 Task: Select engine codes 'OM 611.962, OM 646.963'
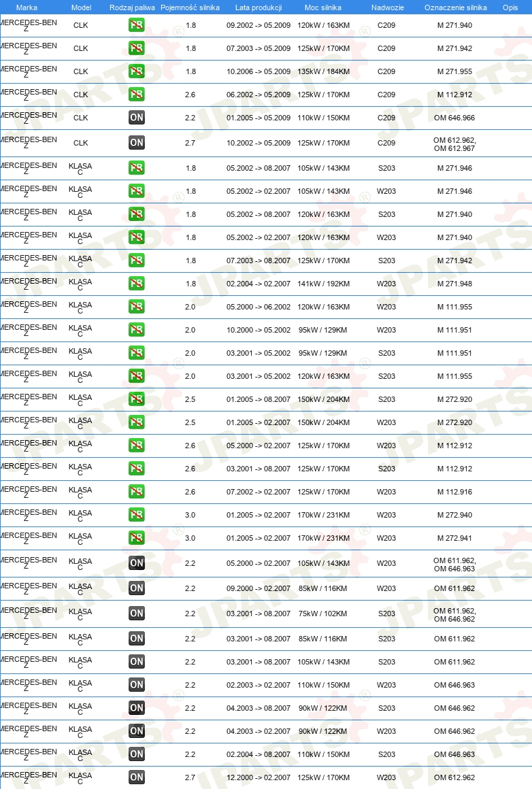(454, 565)
